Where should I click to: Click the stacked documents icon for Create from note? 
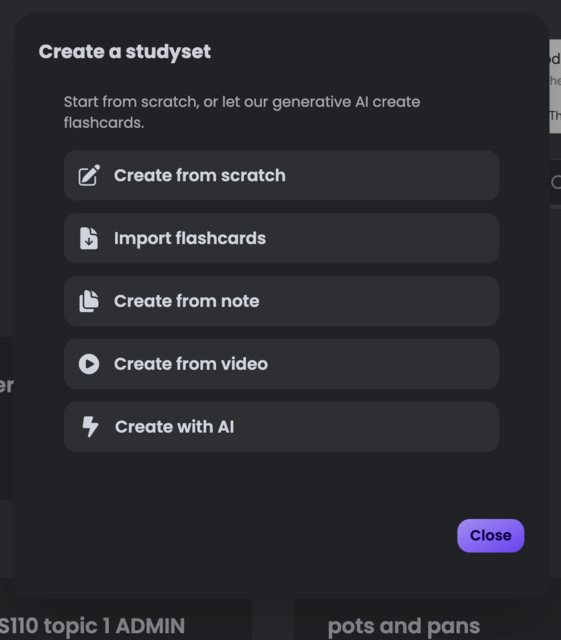89,301
